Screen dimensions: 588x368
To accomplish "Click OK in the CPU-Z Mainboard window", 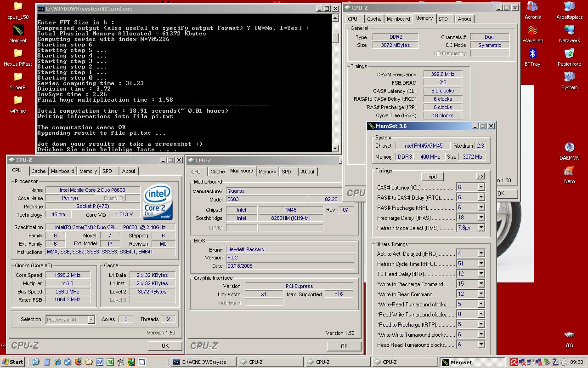I will tap(344, 346).
